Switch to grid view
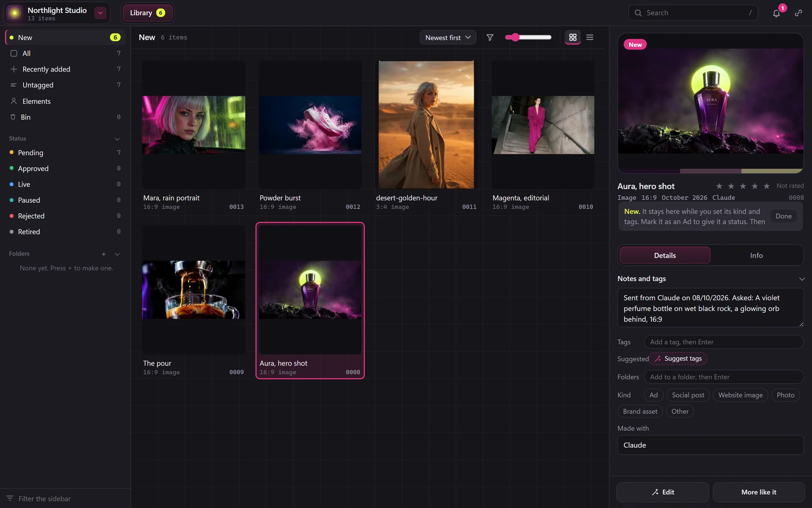 (x=573, y=38)
